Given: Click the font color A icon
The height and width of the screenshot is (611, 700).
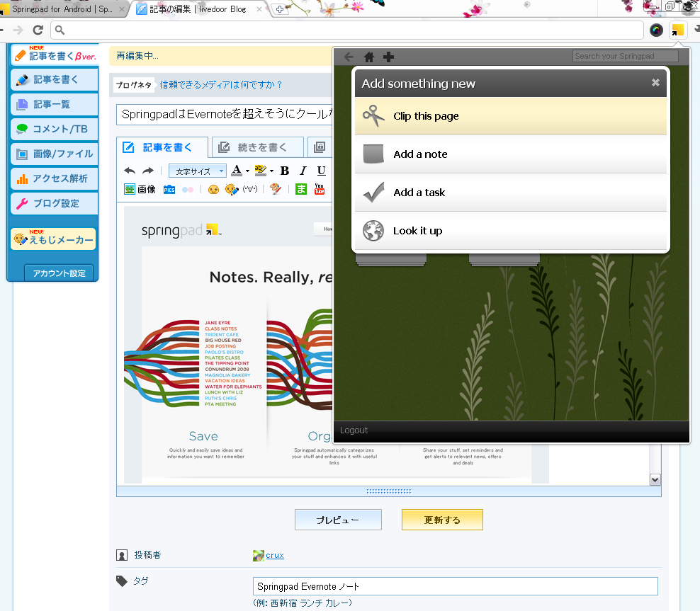Looking at the screenshot, I should click(x=237, y=171).
